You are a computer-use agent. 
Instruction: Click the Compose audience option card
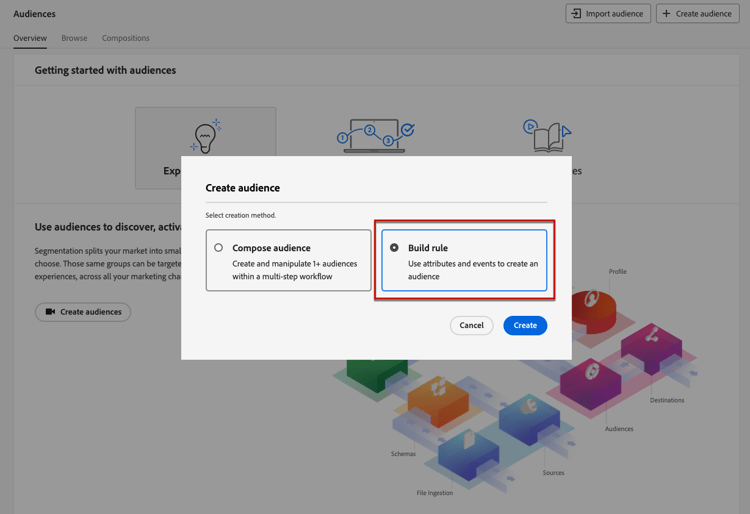(288, 261)
